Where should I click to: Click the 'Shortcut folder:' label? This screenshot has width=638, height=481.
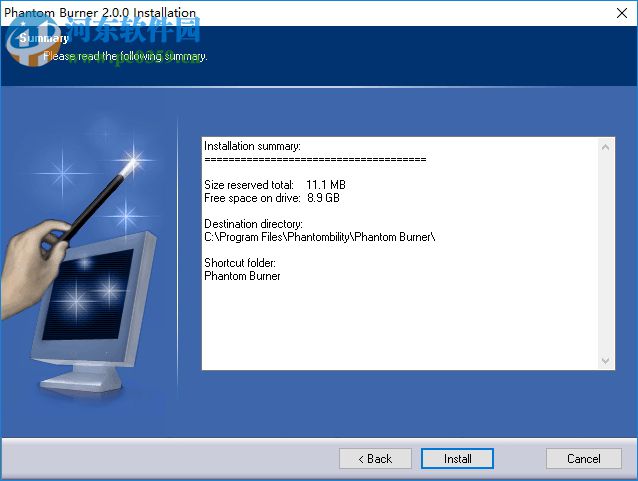click(x=240, y=262)
